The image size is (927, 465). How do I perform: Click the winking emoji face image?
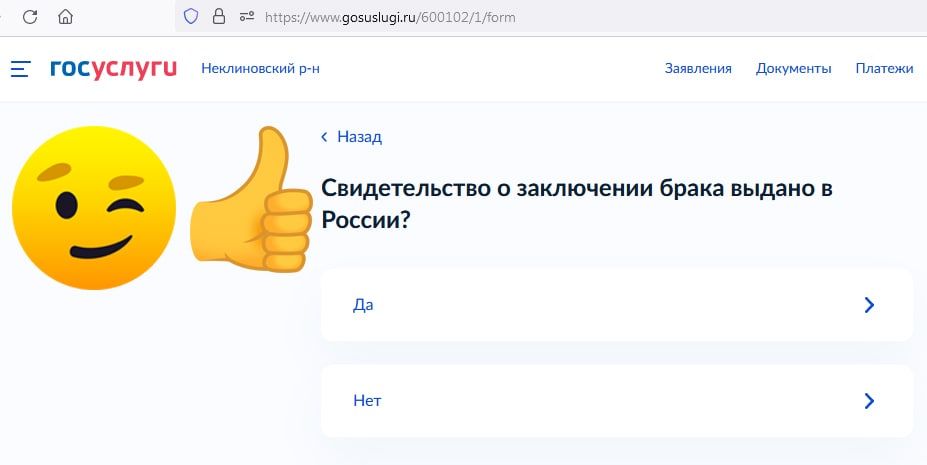click(x=94, y=207)
